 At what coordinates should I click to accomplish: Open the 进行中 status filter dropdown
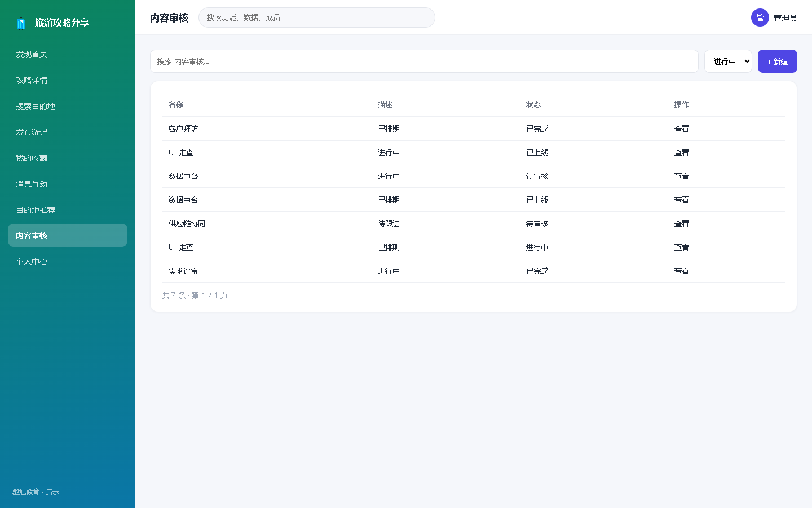728,62
